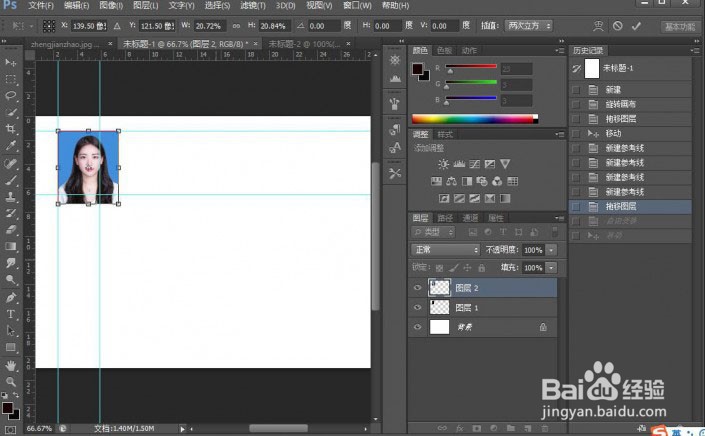Add a Vibrance adjustment
The width and height of the screenshot is (705, 436).
click(505, 164)
